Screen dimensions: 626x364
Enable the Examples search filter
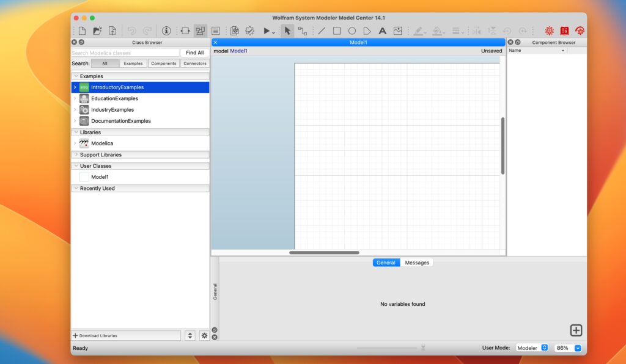pyautogui.click(x=133, y=63)
